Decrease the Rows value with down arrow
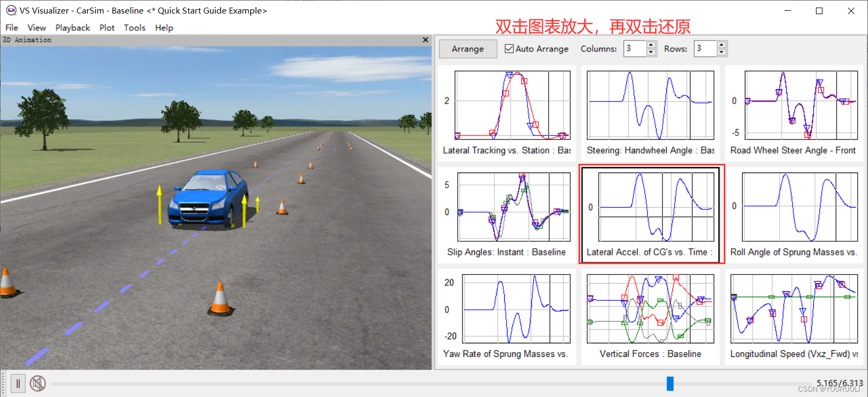Viewport: 868px width, 397px height. 722,53
